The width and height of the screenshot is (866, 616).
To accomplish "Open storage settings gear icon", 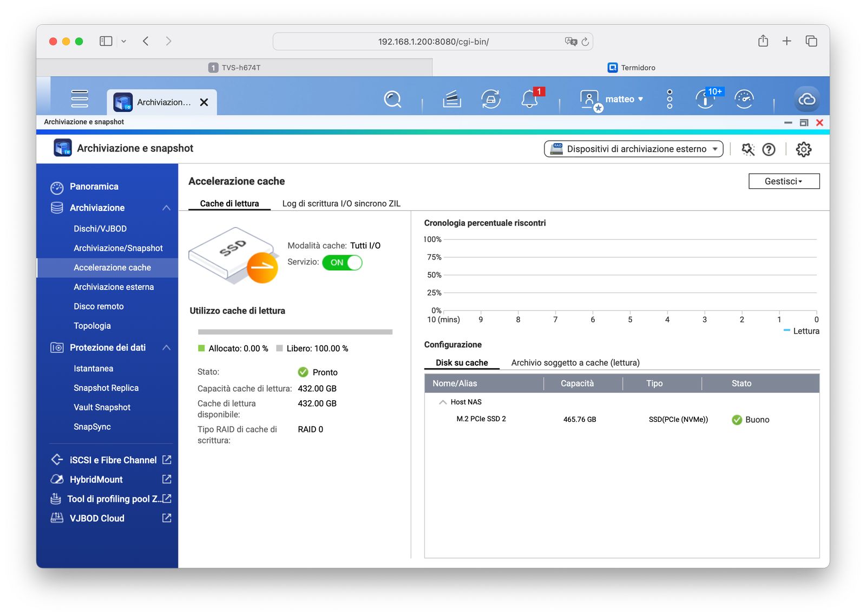I will pos(803,149).
